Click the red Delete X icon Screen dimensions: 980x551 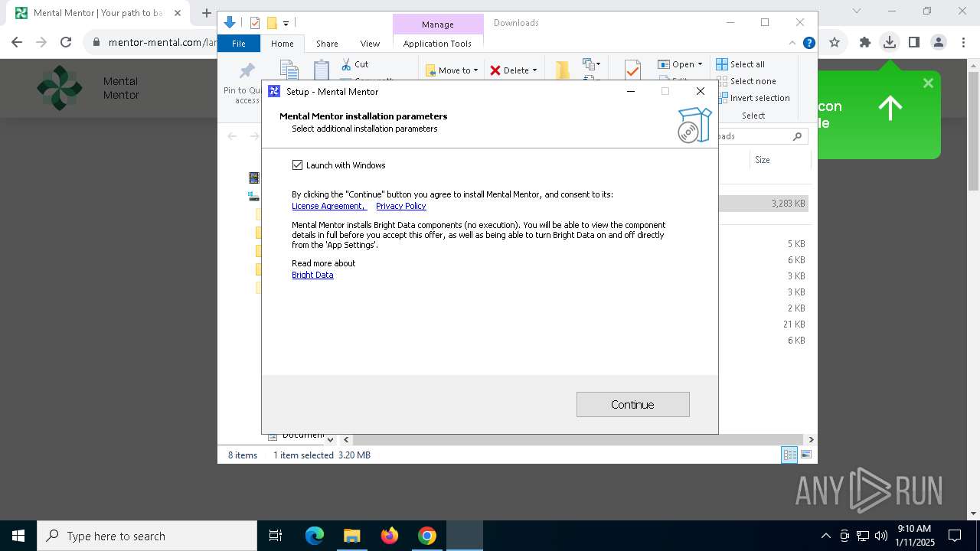495,70
